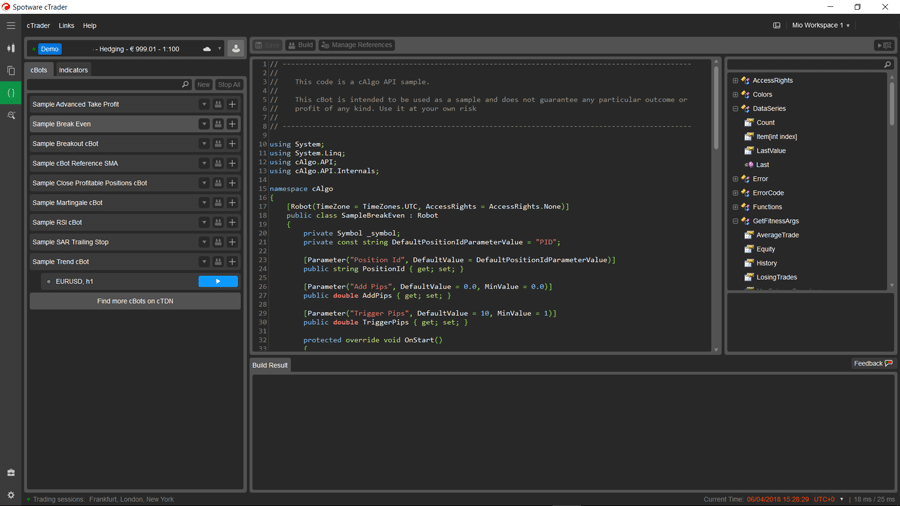
Task: Open the Links menu
Action: (x=66, y=25)
